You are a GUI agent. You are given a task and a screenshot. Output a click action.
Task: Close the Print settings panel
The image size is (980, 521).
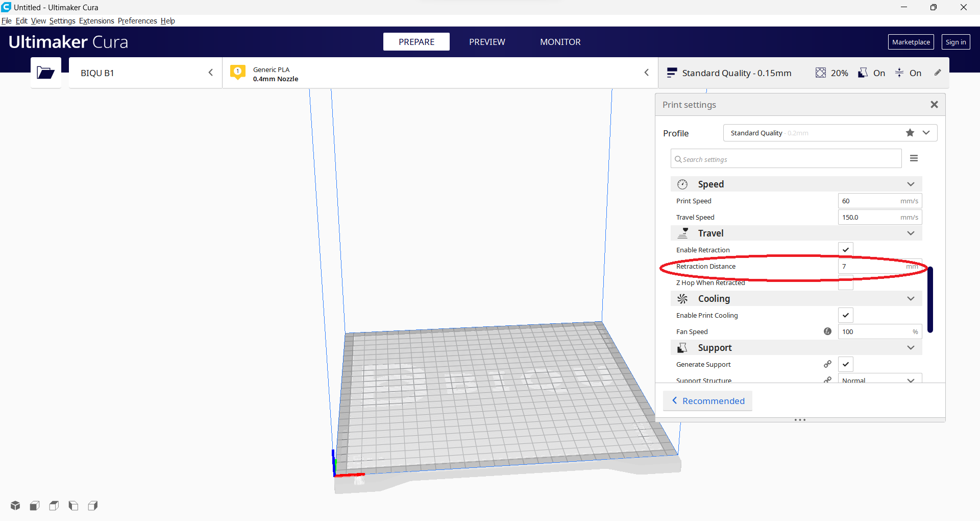[934, 104]
